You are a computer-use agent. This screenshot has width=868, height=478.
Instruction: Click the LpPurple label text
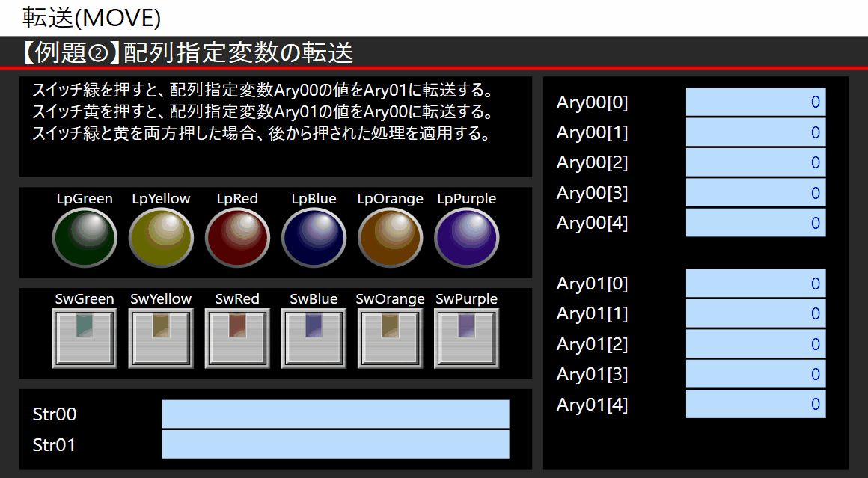(x=467, y=199)
